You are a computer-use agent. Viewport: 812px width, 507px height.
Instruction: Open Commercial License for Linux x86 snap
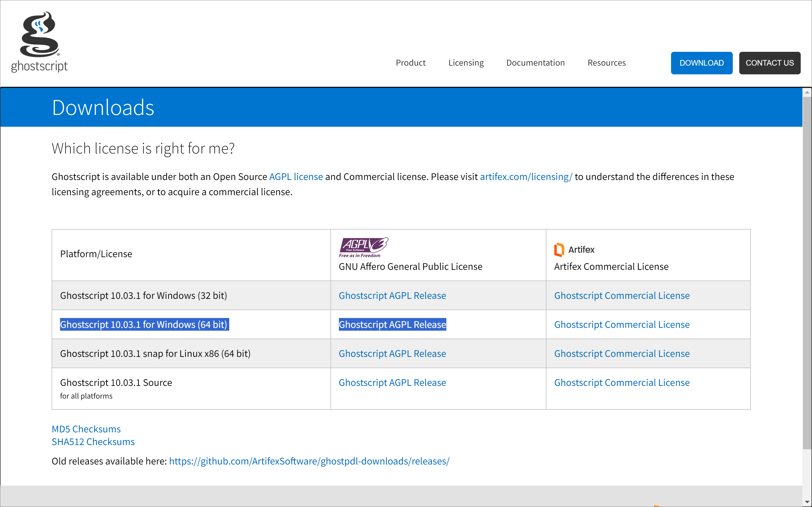point(621,353)
